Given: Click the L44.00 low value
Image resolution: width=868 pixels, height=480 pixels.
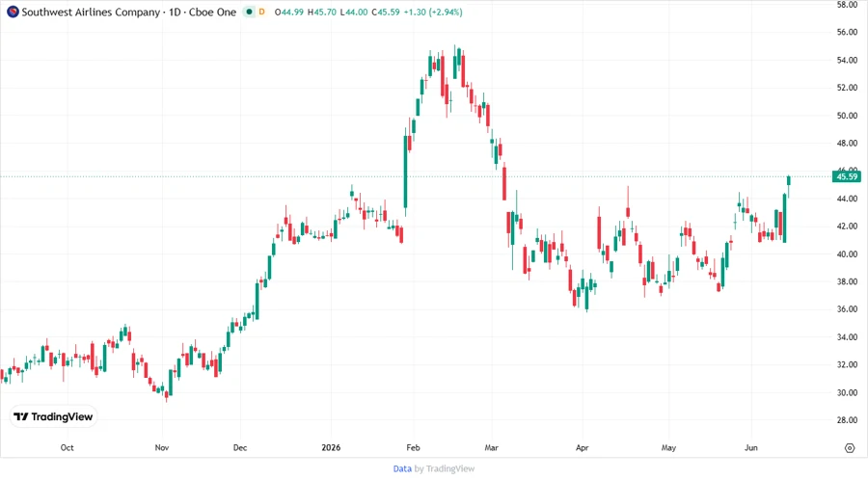Looking at the screenshot, I should pos(354,12).
